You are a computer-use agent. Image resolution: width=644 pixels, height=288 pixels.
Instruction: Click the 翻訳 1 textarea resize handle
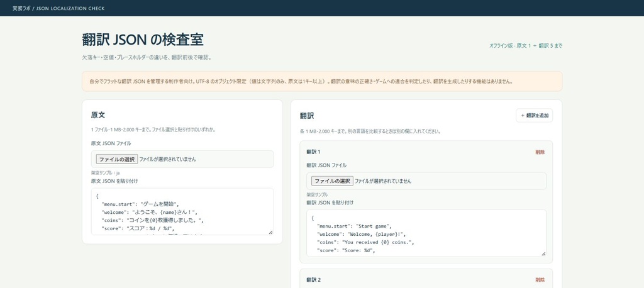click(543, 254)
